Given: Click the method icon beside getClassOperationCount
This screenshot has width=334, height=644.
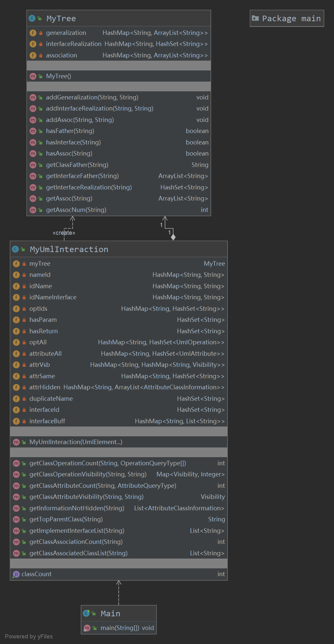Looking at the screenshot, I should [16, 463].
